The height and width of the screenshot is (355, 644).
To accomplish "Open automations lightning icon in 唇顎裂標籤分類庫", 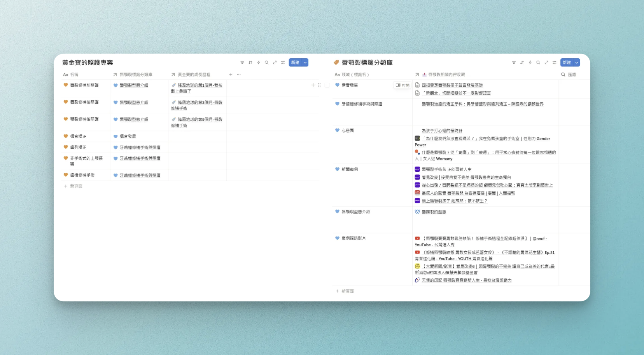I will tap(530, 63).
